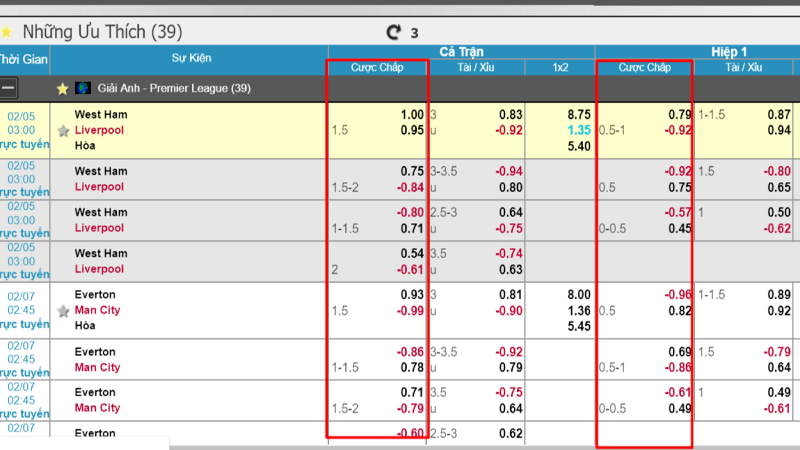Viewport: 800px width, 450px height.
Task: Select the Cả Trận header tab
Action: click(461, 51)
